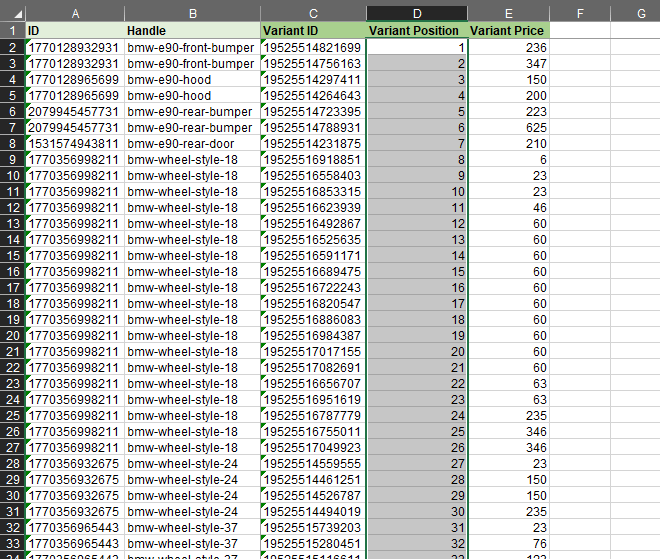Viewport: 660px width, 559px height.
Task: Select row 33 header
Action: click(13, 543)
